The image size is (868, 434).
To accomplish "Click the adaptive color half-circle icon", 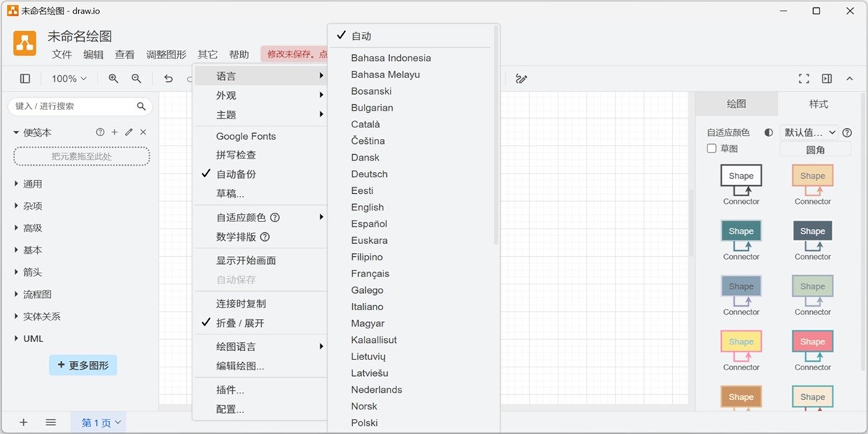I will [770, 132].
